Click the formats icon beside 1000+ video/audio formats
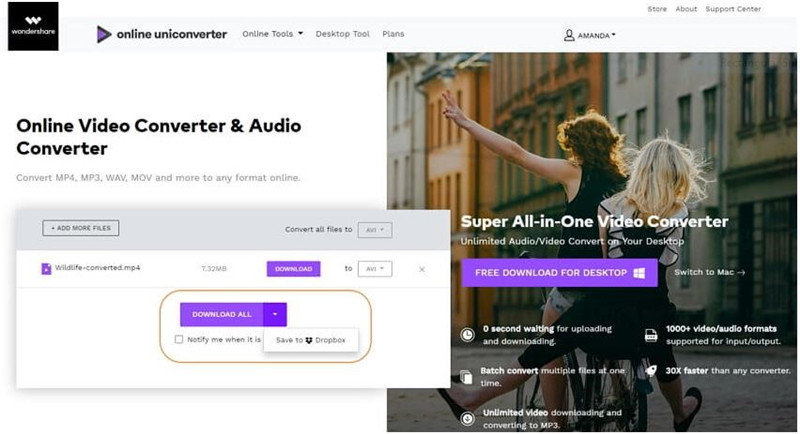 pos(651,335)
